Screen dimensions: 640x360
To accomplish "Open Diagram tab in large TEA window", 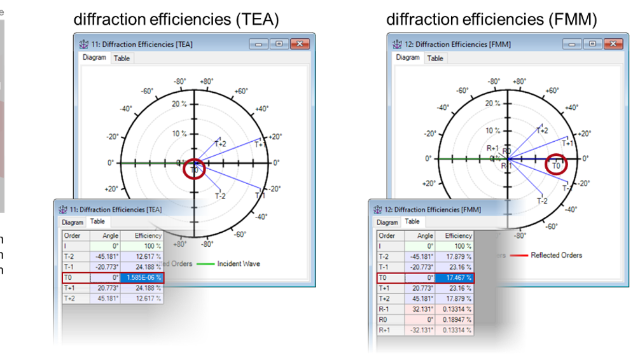I will 94,58.
